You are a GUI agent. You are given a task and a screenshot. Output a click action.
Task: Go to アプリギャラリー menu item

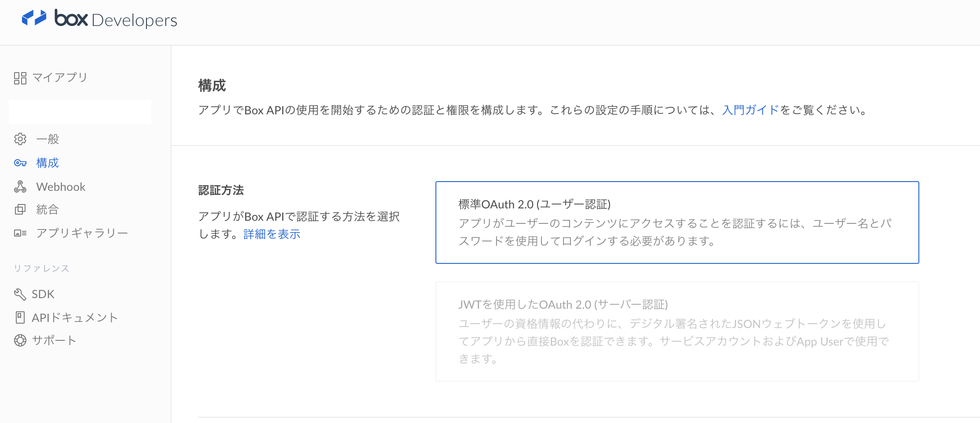tap(82, 233)
